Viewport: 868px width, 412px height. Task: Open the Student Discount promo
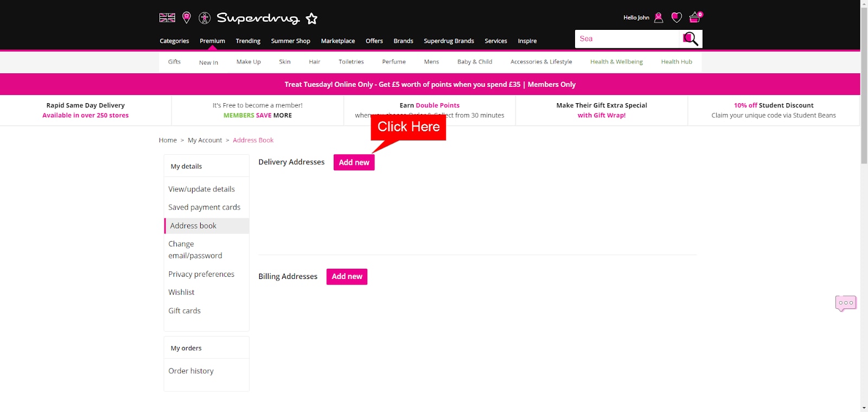(774, 110)
